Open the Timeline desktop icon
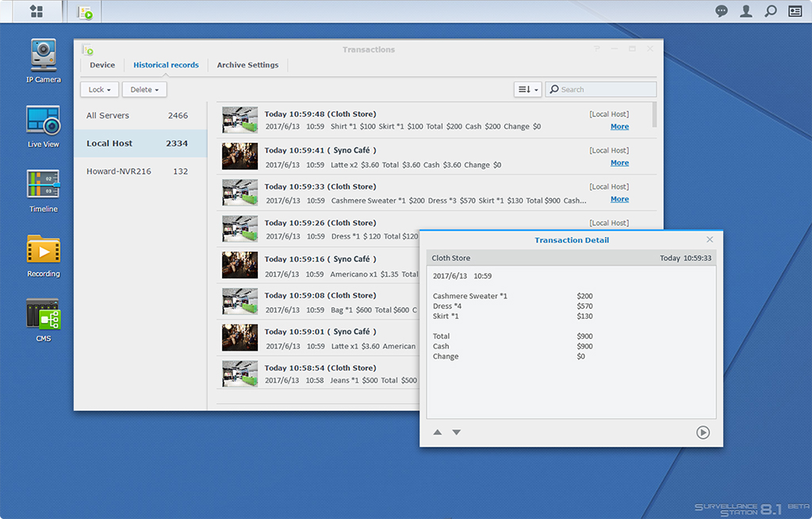The height and width of the screenshot is (519, 812). tap(43, 187)
